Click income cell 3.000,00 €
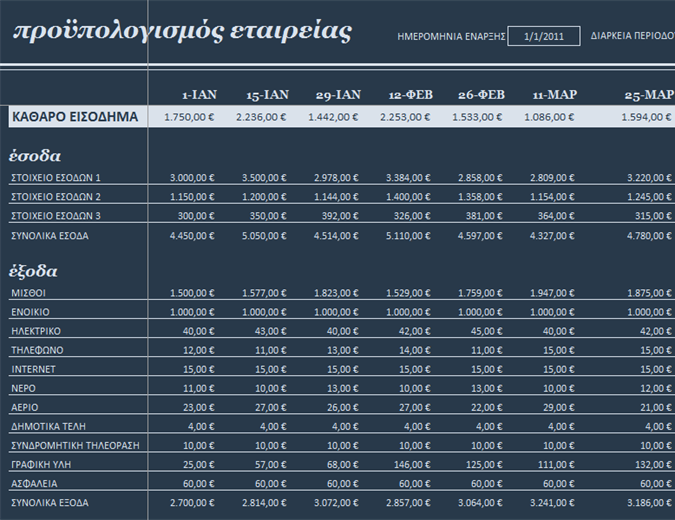The height and width of the screenshot is (520, 675). pyautogui.click(x=192, y=178)
